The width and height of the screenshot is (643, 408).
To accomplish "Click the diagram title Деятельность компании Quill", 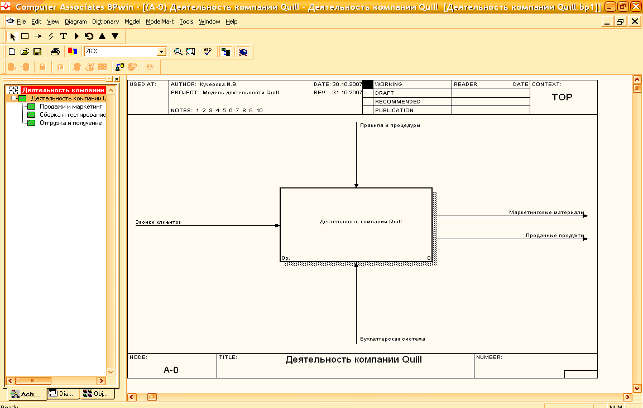I will (353, 360).
